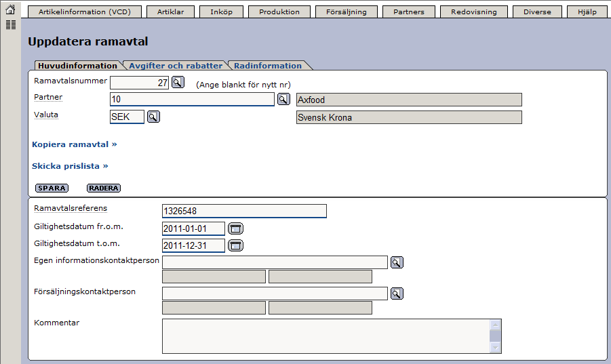
Task: Open the Försäljning menu
Action: point(347,12)
